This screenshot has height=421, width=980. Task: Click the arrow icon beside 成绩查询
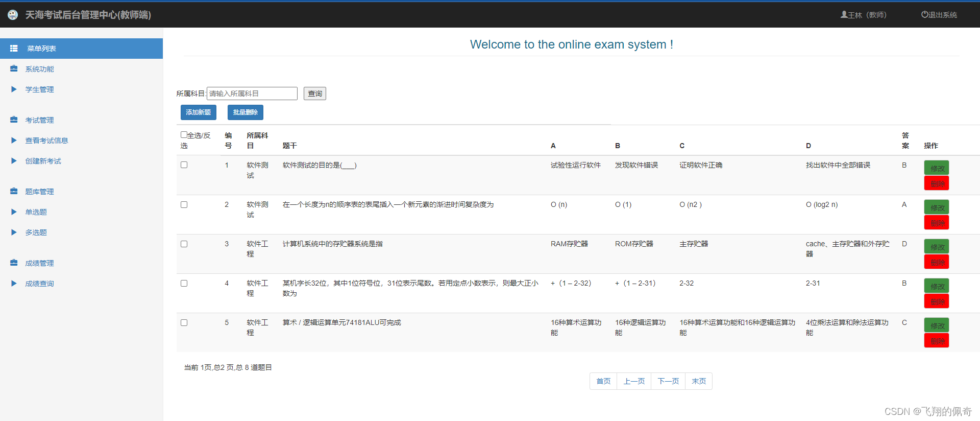click(14, 283)
